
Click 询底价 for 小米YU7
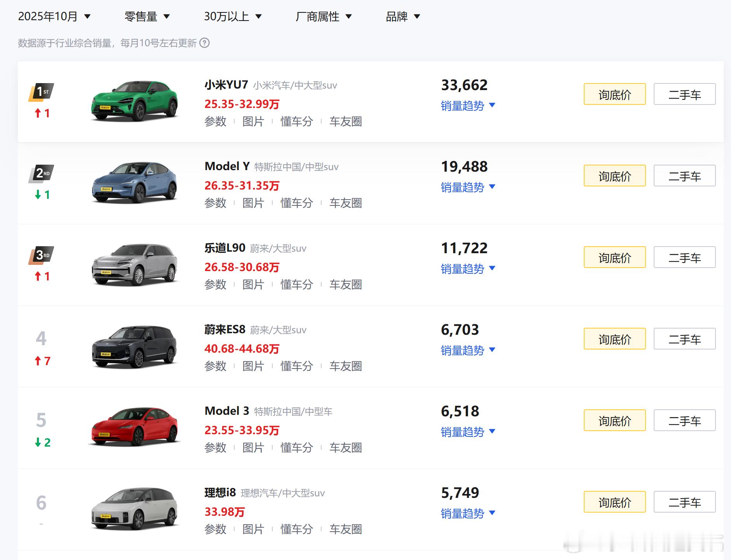(x=615, y=94)
